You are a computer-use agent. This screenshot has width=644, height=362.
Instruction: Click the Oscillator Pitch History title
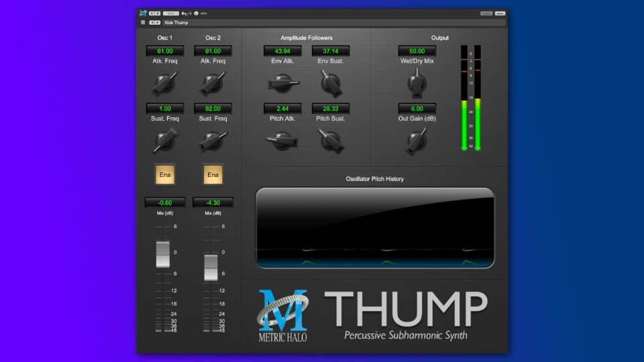tap(374, 179)
